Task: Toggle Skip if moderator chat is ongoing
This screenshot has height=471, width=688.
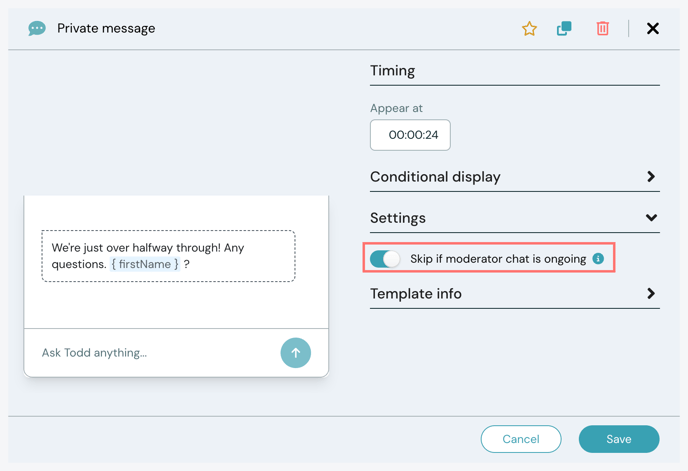Action: (385, 259)
